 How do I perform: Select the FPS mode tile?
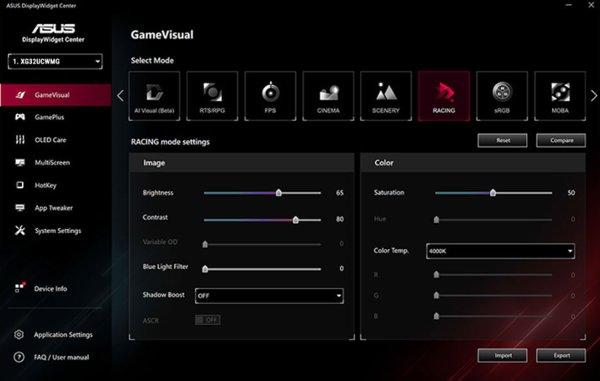(x=270, y=96)
